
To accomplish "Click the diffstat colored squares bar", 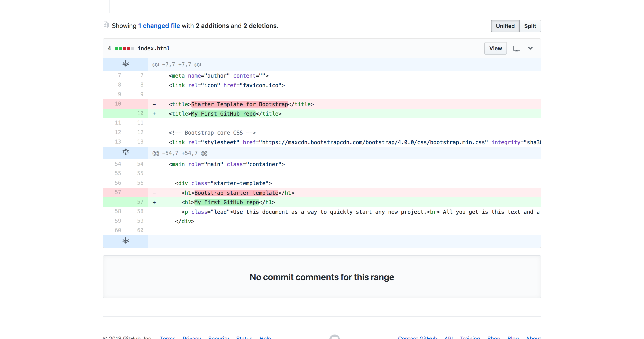I will pyautogui.click(x=124, y=49).
